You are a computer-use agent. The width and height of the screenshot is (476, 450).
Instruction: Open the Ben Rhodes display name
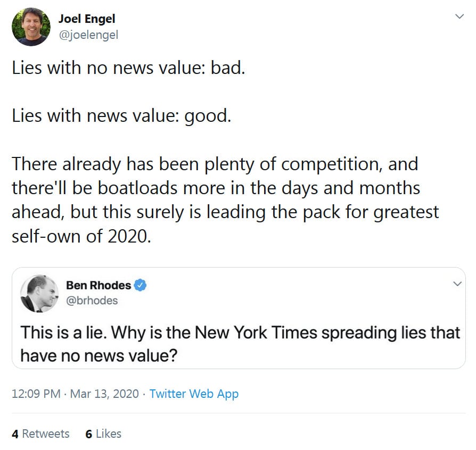(99, 285)
